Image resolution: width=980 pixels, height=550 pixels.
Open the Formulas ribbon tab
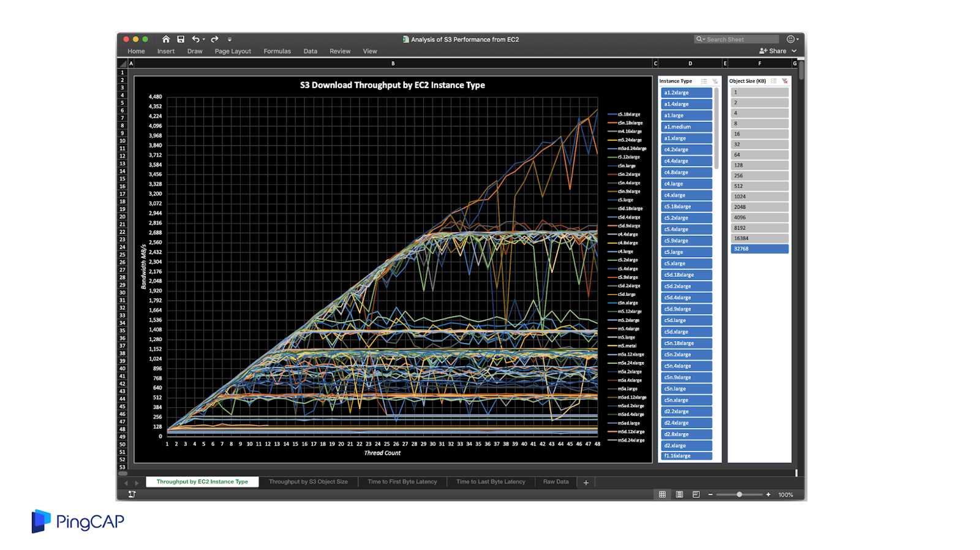277,51
